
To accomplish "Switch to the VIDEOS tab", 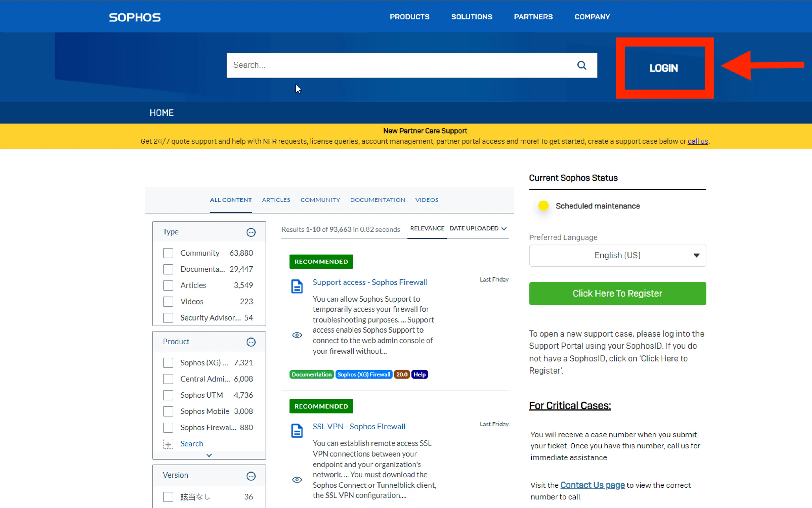I will (x=427, y=200).
